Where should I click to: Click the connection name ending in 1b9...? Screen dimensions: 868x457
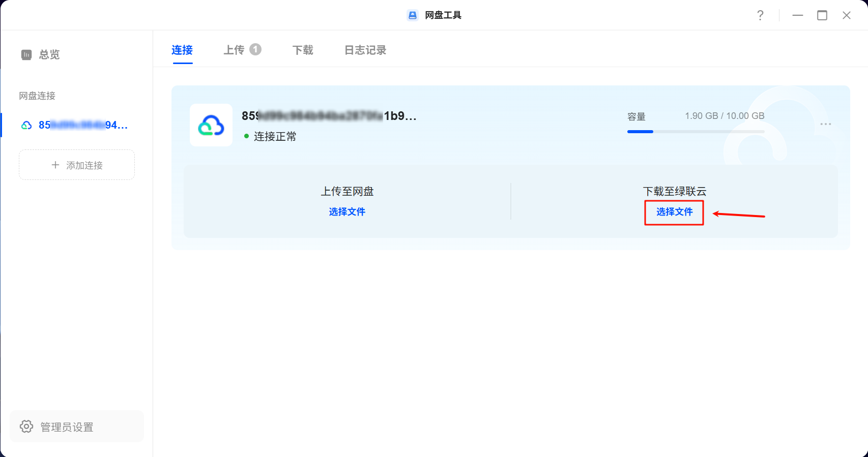tap(329, 116)
